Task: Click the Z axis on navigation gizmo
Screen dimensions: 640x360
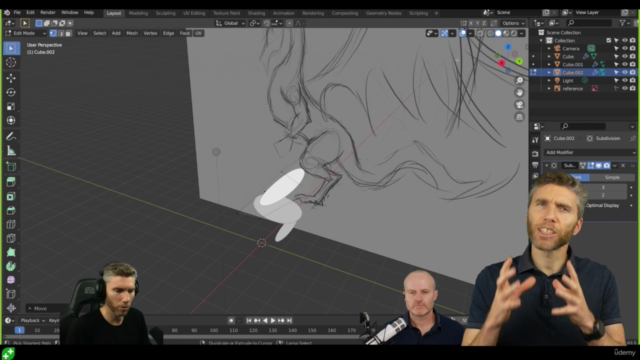Action: coord(508,47)
